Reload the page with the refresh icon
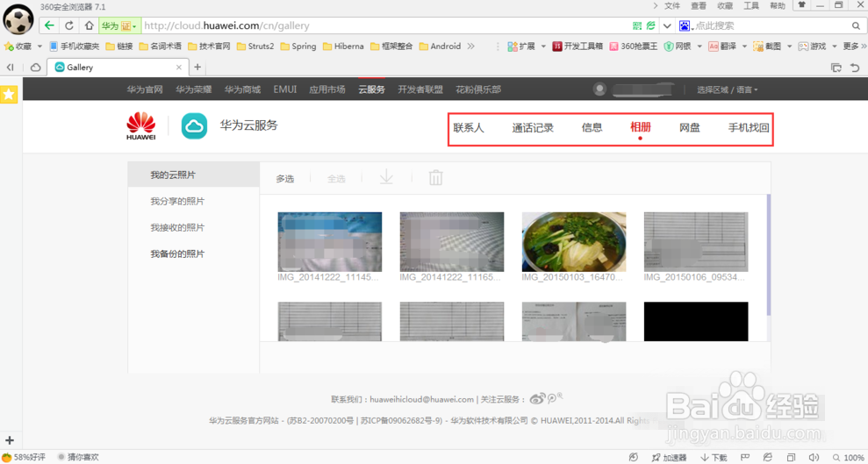Screen dimensions: 868x464 coord(69,25)
